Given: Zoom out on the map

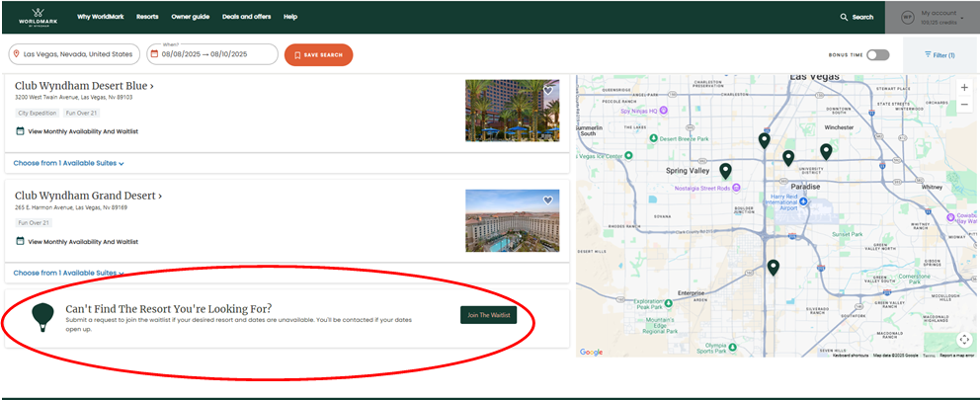Looking at the screenshot, I should click(x=964, y=105).
